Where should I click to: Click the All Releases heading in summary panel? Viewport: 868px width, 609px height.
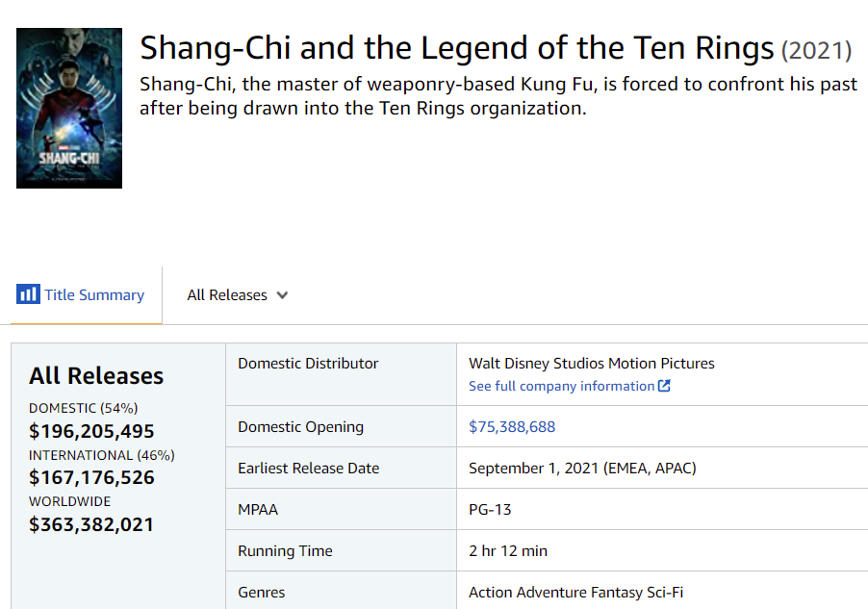96,376
